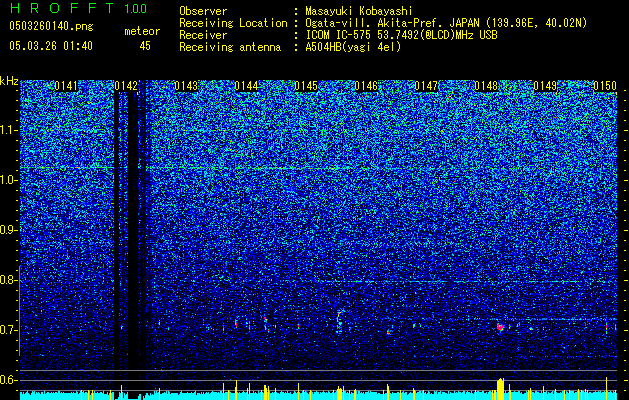
Task: Click the Observer label
Action: tap(203, 11)
